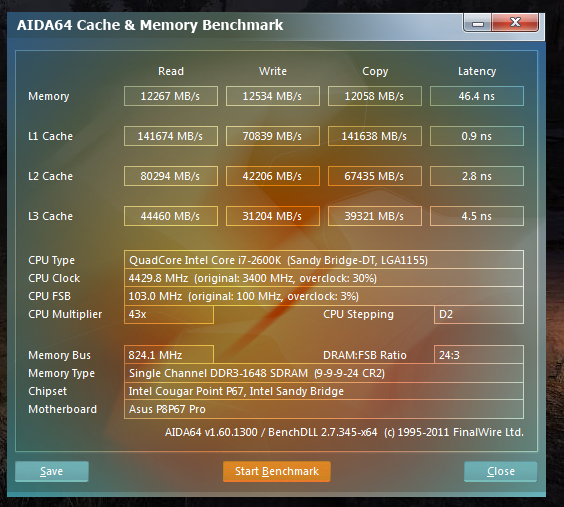Image resolution: width=564 pixels, height=507 pixels.
Task: Click the L1 Cache row label
Action: (x=50, y=136)
